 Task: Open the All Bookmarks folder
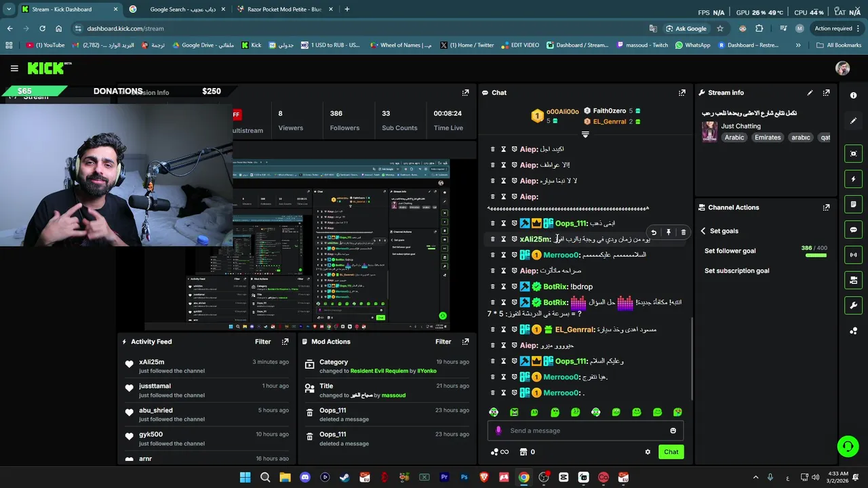coord(839,45)
